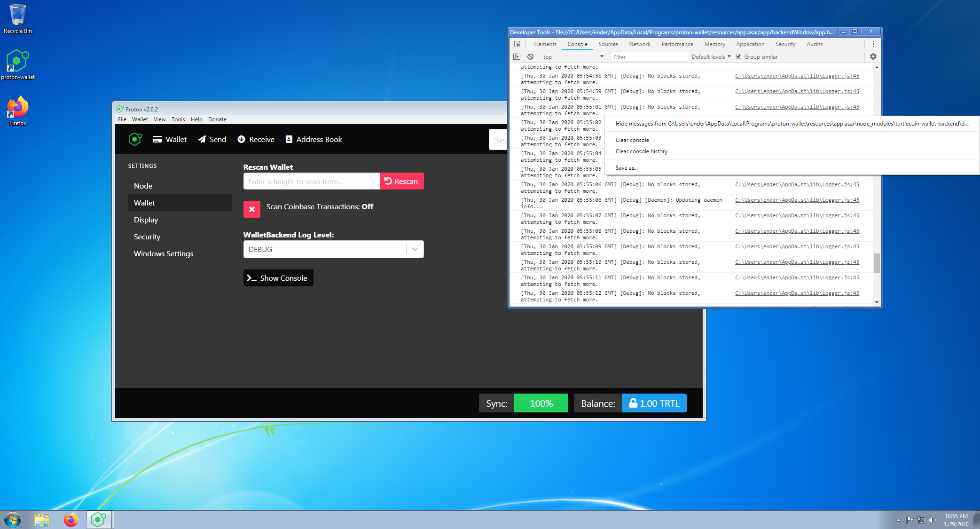This screenshot has width=980, height=529.
Task: Open DevTools three-dot customize menu
Action: [x=873, y=44]
